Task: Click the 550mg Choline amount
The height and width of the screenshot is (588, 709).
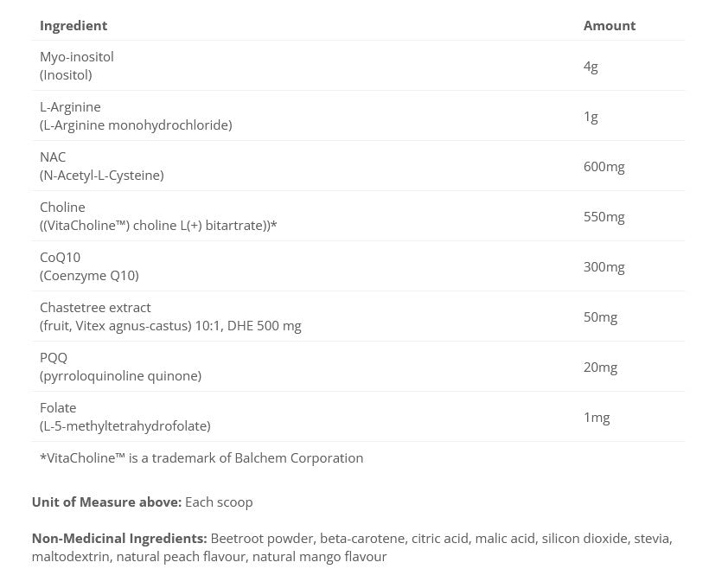Action: pyautogui.click(x=604, y=216)
